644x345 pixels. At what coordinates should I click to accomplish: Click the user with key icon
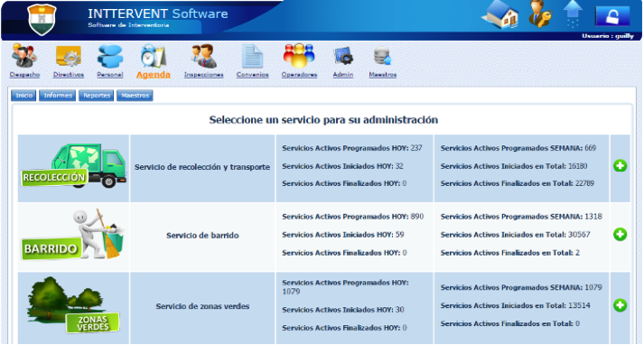click(540, 14)
